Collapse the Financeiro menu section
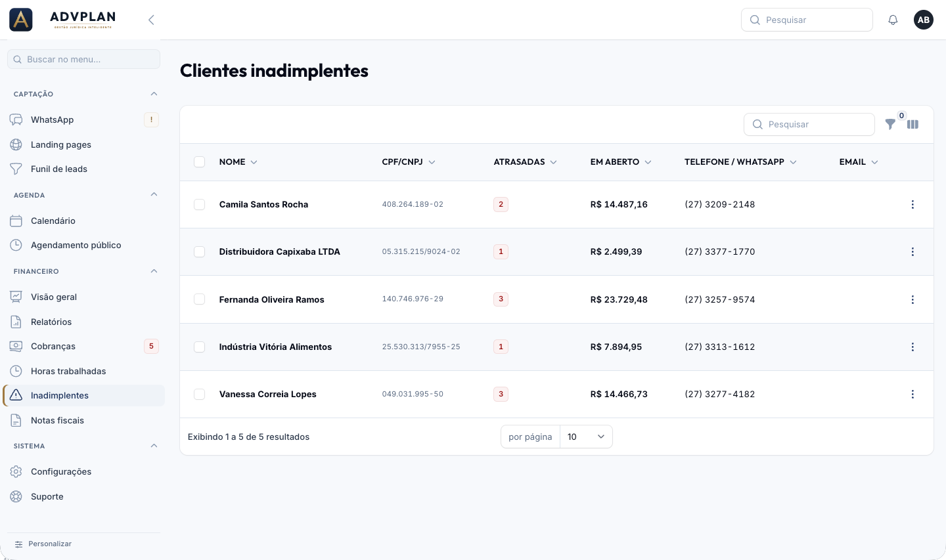 [x=154, y=271]
